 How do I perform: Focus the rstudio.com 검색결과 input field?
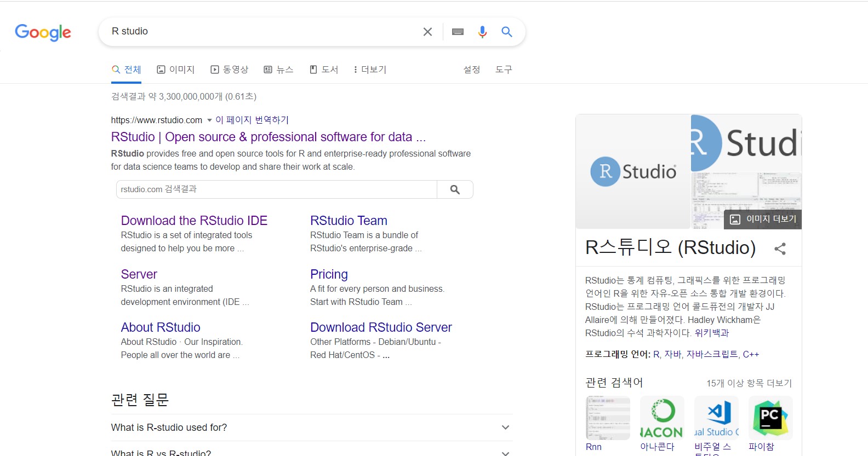click(277, 189)
